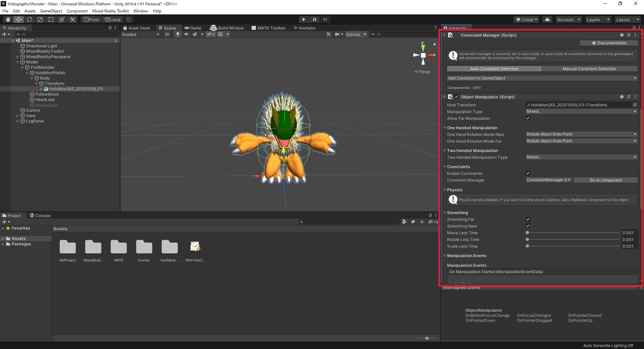Click the scene orientation gizmo
The width and height of the screenshot is (644, 349).
point(423,55)
